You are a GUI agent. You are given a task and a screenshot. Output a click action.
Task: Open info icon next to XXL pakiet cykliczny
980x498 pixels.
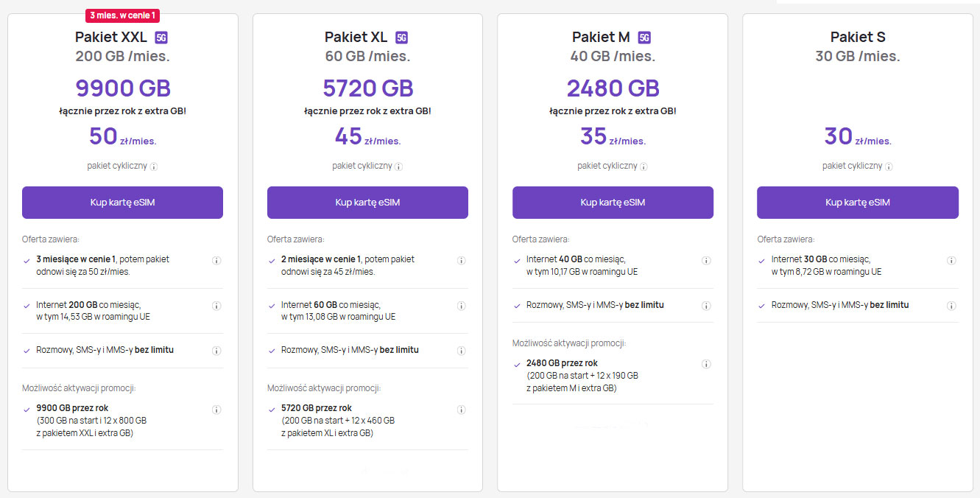click(x=154, y=166)
